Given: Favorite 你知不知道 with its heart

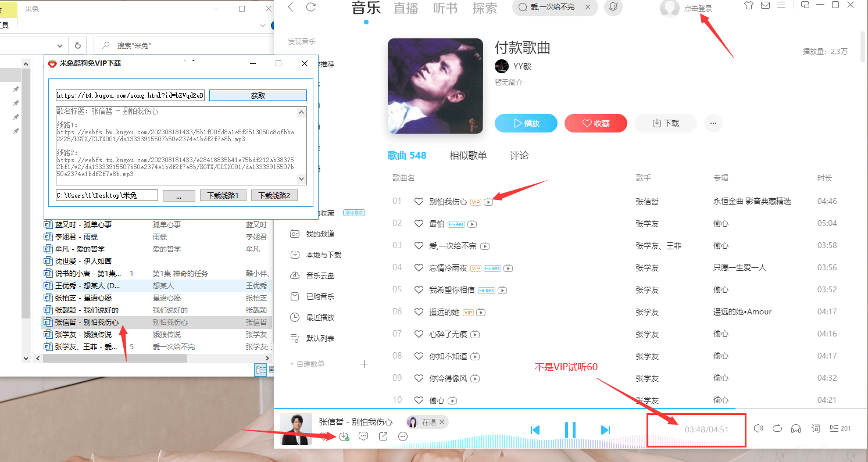Looking at the screenshot, I should (419, 356).
